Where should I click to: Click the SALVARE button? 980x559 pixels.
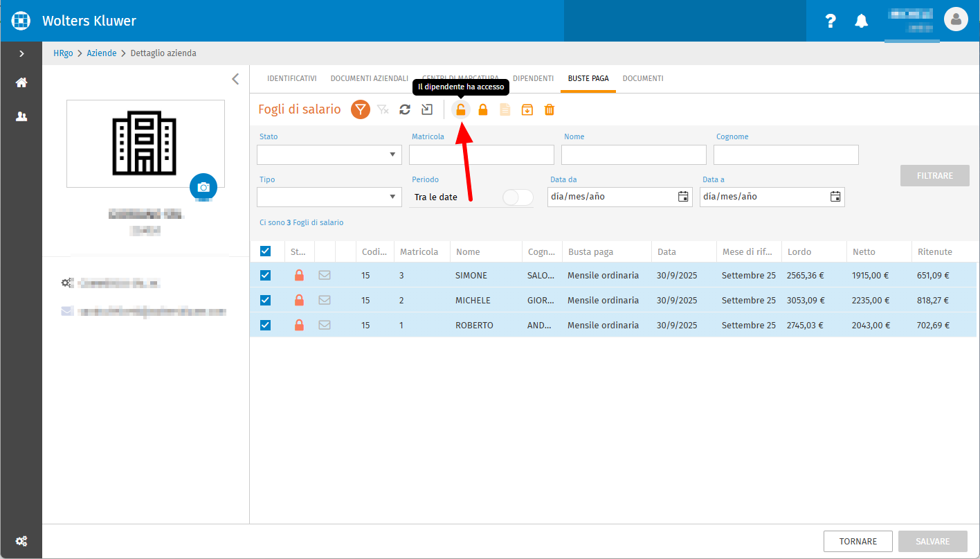click(933, 542)
